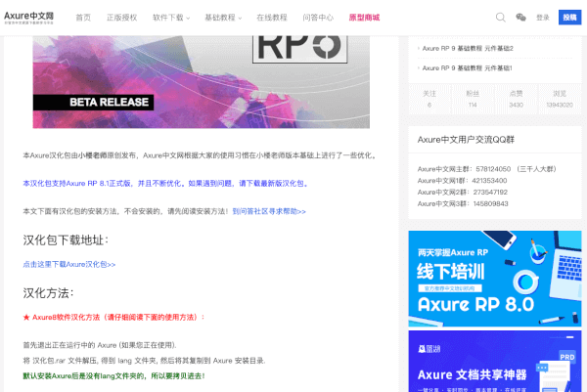The width and height of the screenshot is (587, 392).
Task: Click the 点赞 count stat
Action: [x=517, y=99]
